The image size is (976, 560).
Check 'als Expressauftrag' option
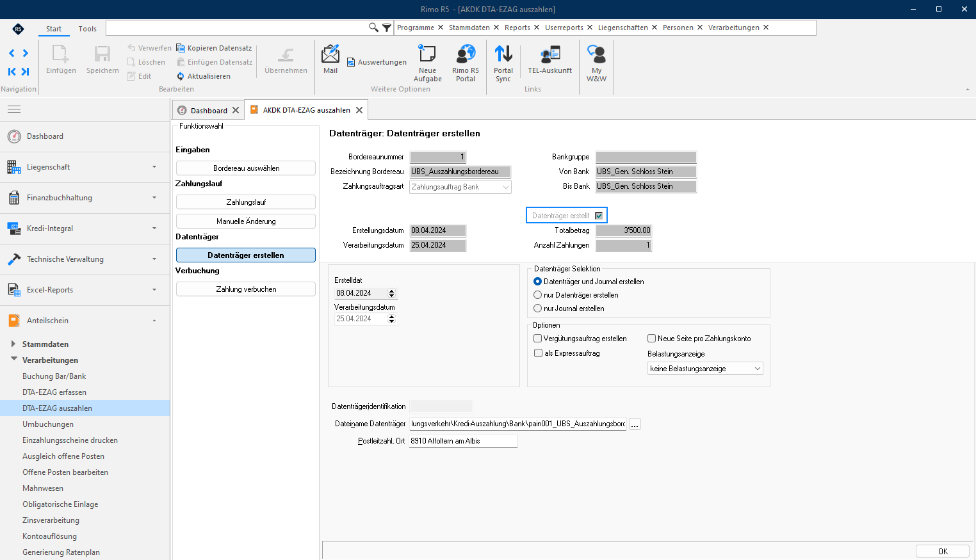point(538,353)
